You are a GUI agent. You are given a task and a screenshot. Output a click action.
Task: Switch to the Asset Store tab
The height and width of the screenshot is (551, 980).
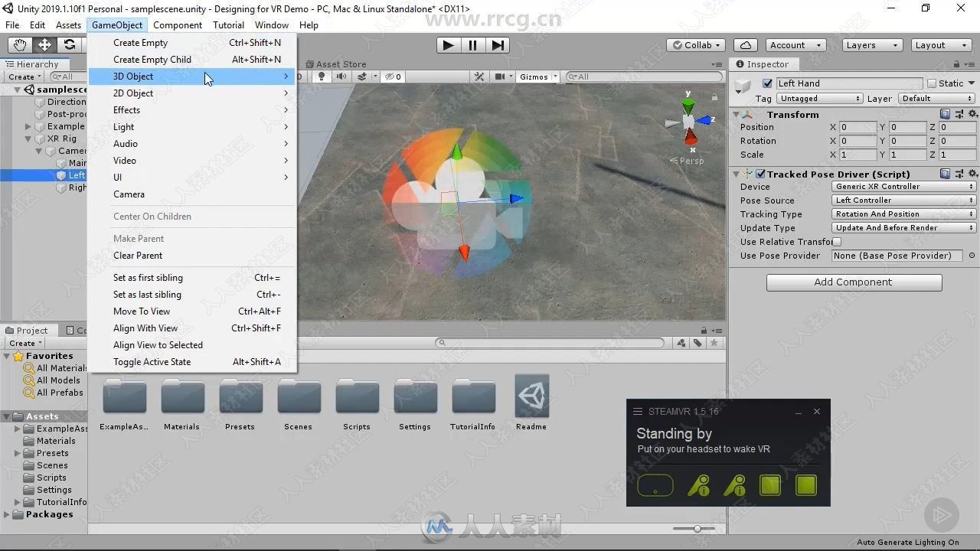tap(336, 64)
